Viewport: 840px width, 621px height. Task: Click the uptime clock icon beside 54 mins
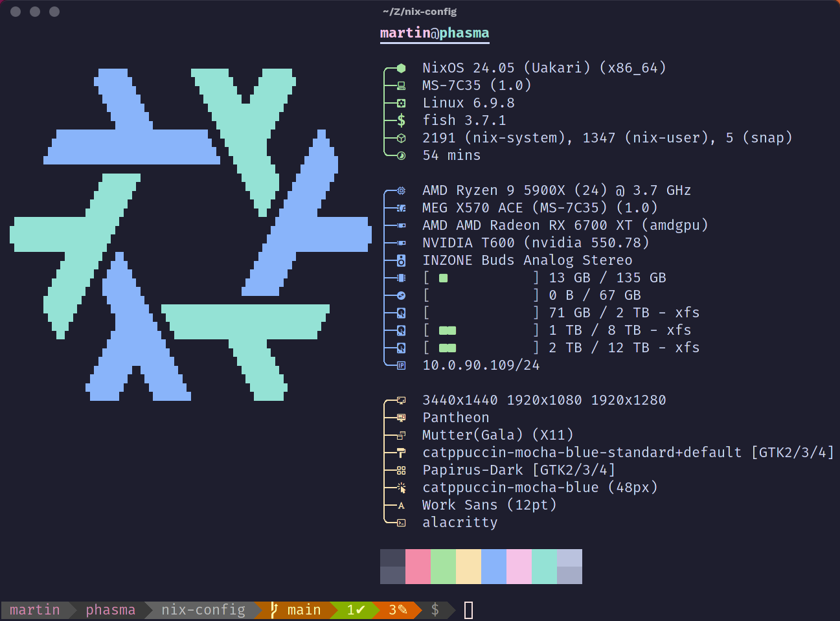coord(401,155)
